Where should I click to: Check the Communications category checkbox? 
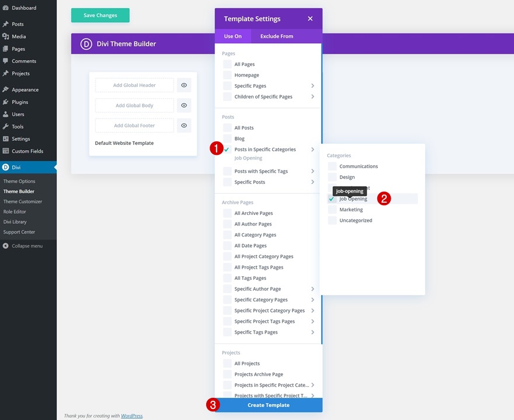(x=332, y=166)
